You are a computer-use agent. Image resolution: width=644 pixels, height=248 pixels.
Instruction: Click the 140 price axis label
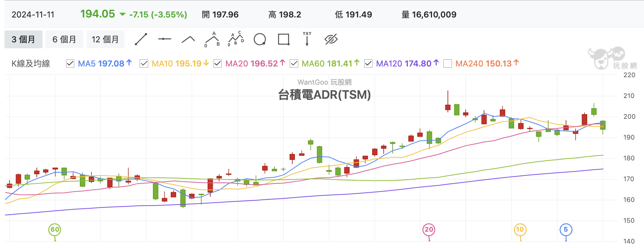click(629, 241)
